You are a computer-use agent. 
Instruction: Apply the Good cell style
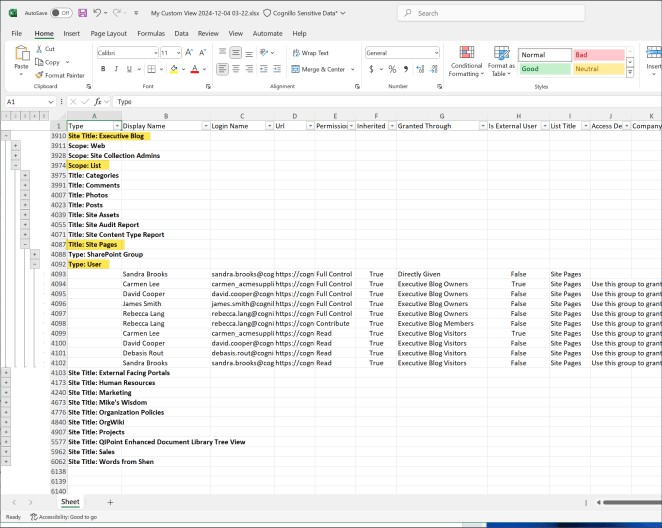point(545,69)
